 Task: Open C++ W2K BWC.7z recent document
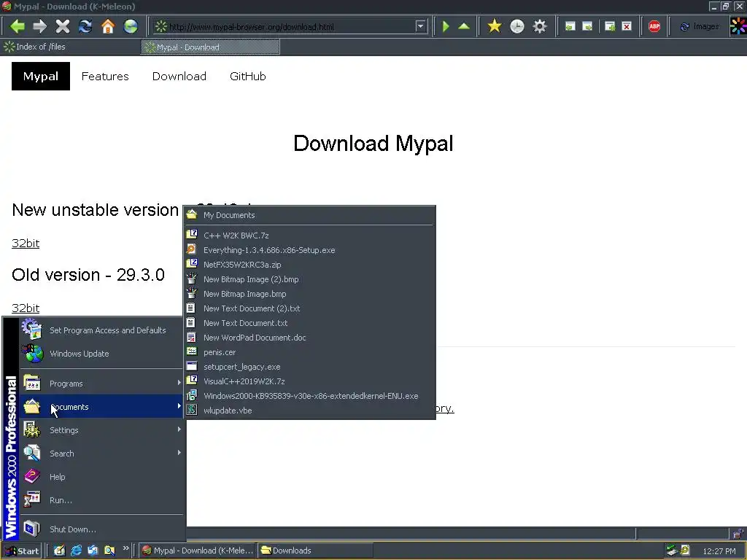coord(309,236)
